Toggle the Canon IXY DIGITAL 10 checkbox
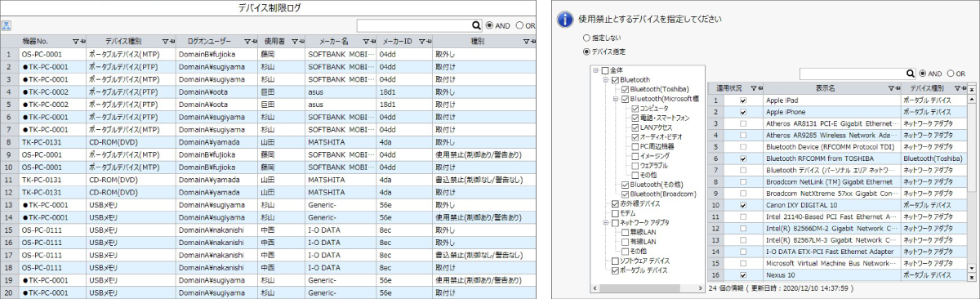 [x=742, y=205]
